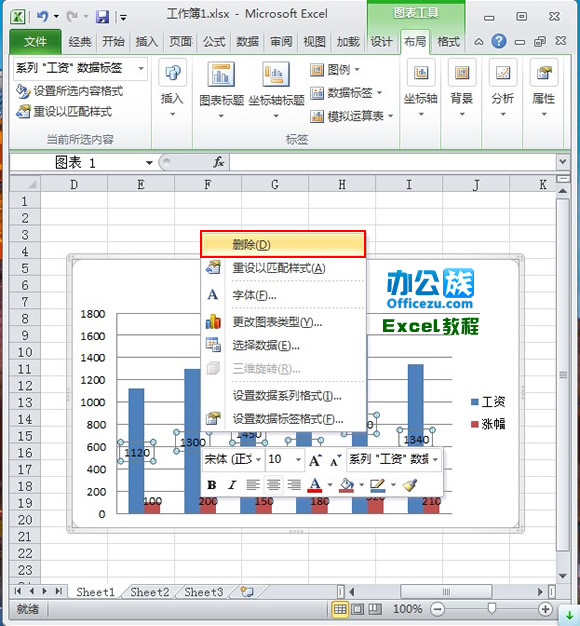Screen dimensions: 580x626
Task: Click the zoom in plus button
Action: pyautogui.click(x=545, y=609)
